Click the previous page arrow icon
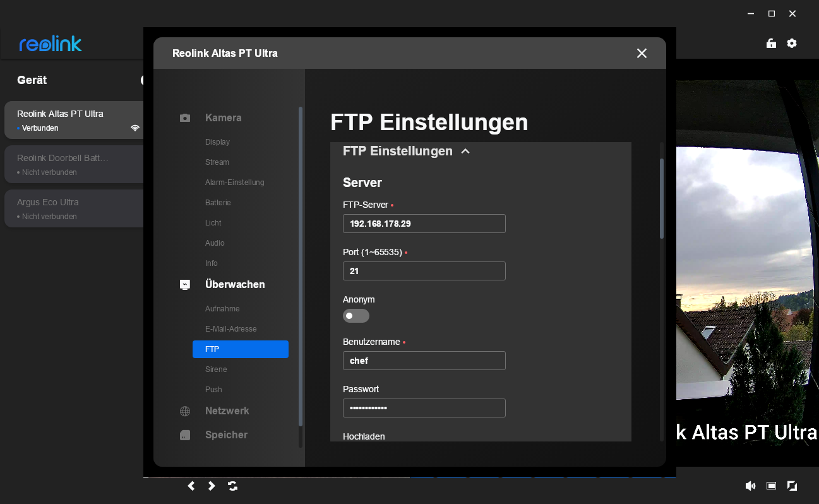The image size is (819, 504). click(191, 486)
